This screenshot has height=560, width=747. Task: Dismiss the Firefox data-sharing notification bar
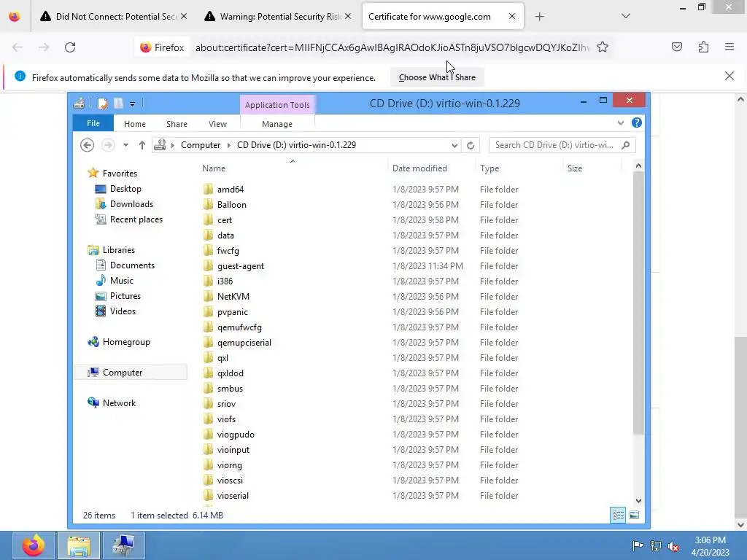point(729,76)
